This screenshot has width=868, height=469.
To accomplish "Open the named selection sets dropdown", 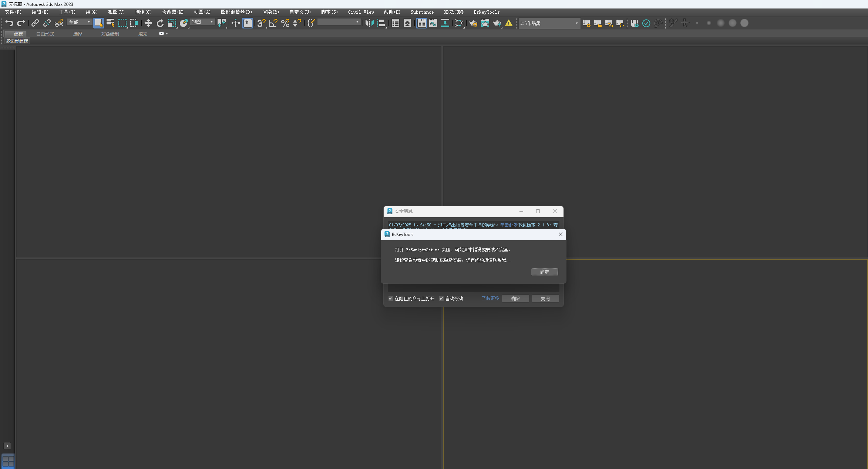I will click(339, 22).
